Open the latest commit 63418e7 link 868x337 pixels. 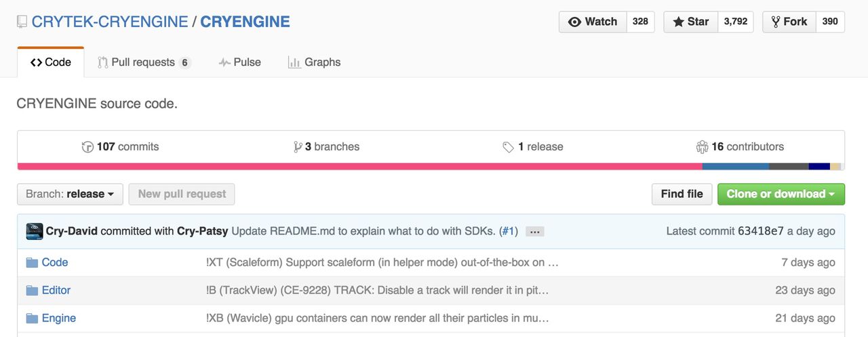pos(759,231)
